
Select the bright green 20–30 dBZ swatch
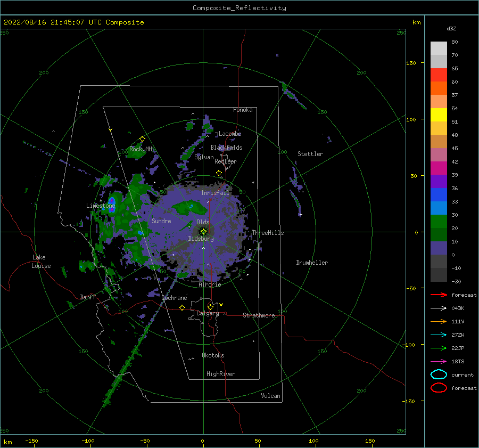[x=439, y=222]
